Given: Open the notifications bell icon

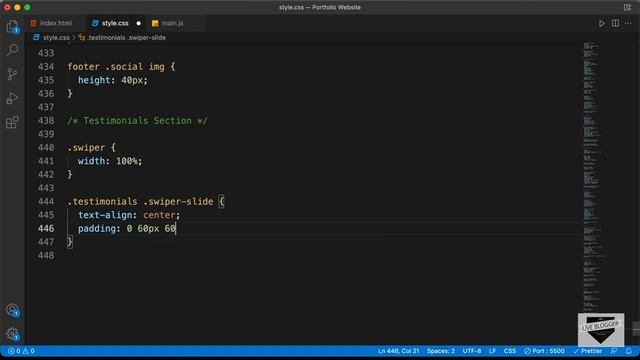Looking at the screenshot, I should [x=629, y=351].
